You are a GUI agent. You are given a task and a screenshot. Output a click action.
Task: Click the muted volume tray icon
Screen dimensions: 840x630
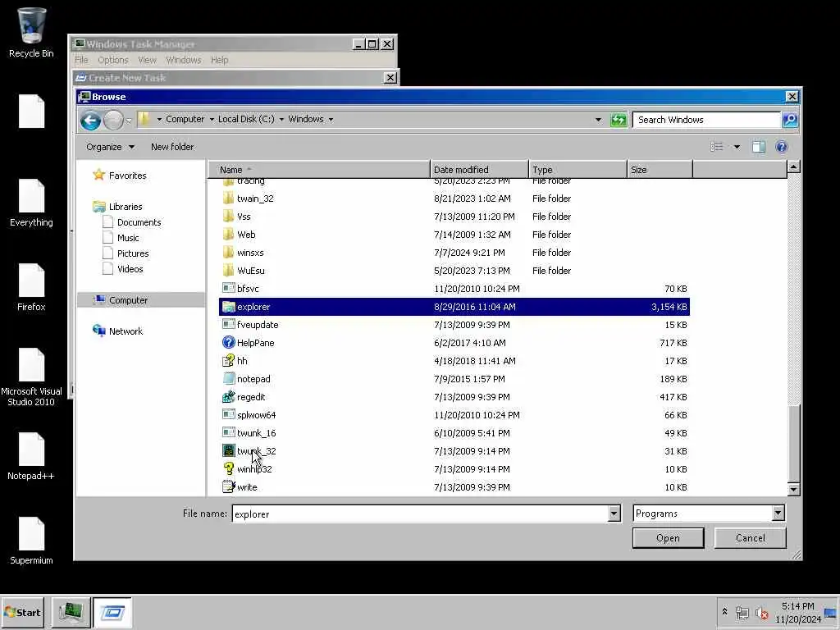pos(761,613)
